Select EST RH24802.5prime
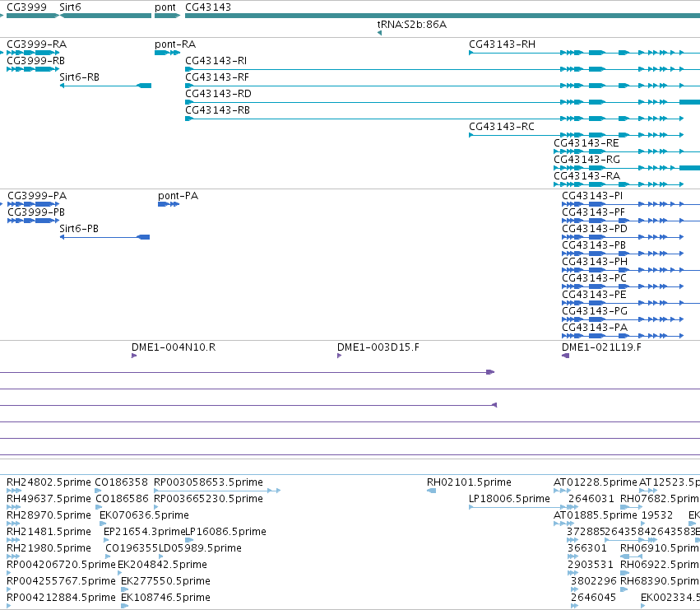The width and height of the screenshot is (700, 610). [49, 482]
